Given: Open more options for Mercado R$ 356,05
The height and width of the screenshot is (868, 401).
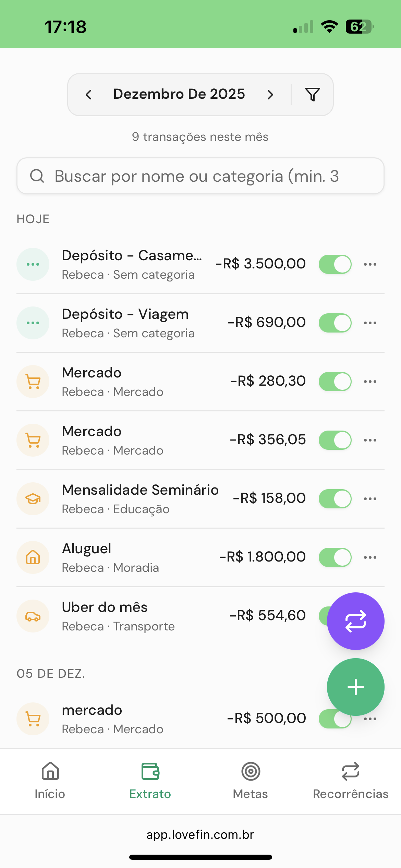Looking at the screenshot, I should click(x=370, y=440).
